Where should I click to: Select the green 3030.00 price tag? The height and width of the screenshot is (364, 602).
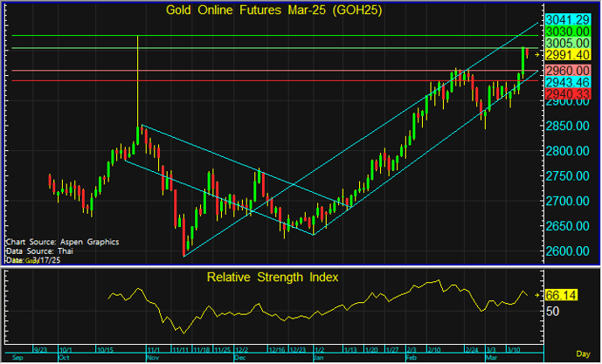click(567, 31)
